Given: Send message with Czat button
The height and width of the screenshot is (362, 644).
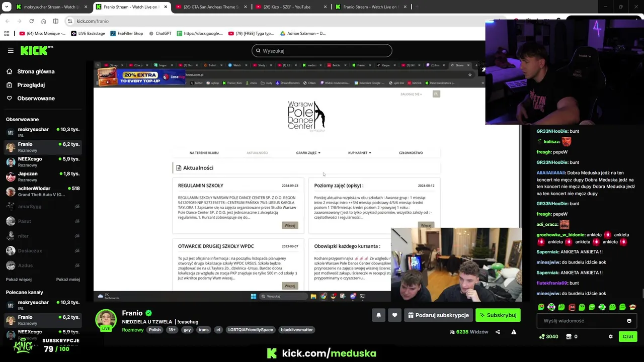Looking at the screenshot, I should (x=628, y=337).
